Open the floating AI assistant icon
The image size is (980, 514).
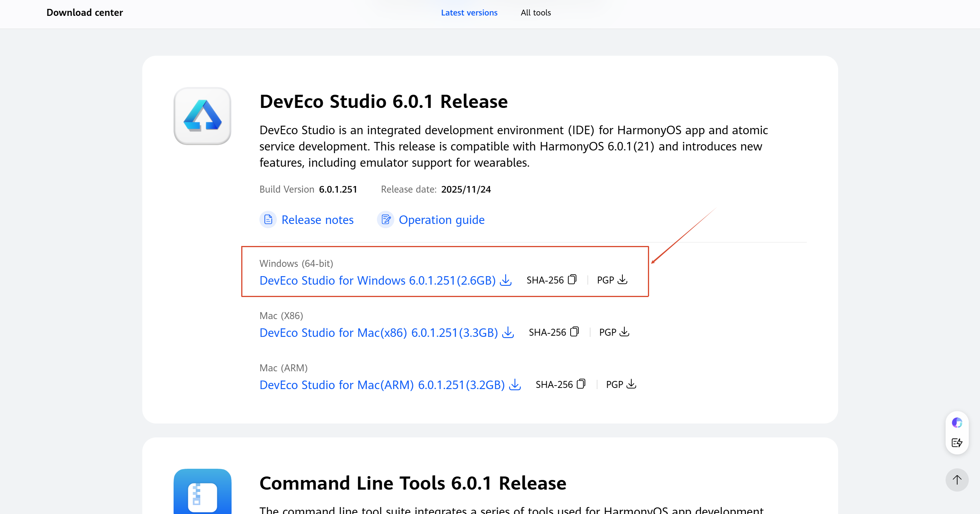[957, 423]
